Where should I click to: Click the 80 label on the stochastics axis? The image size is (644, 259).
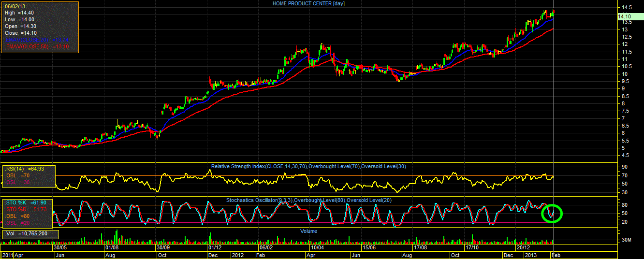[625, 205]
